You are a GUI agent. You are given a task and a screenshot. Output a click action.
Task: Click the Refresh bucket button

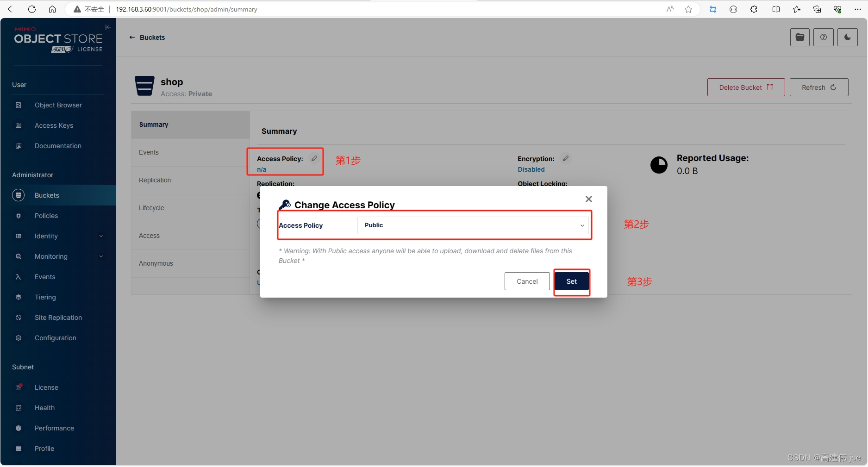coord(819,87)
